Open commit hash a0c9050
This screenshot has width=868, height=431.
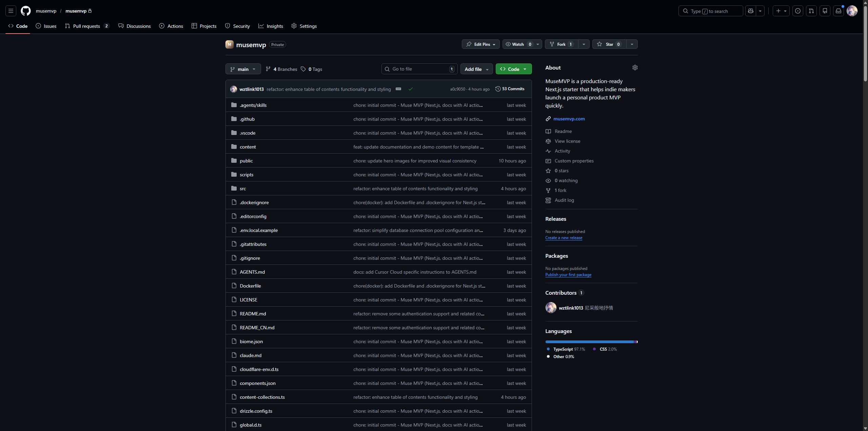(x=457, y=89)
